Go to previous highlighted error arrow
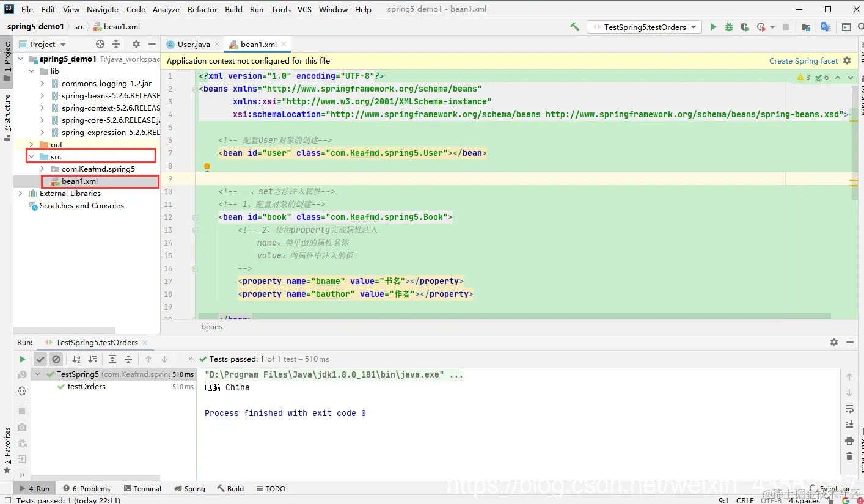 [838, 78]
